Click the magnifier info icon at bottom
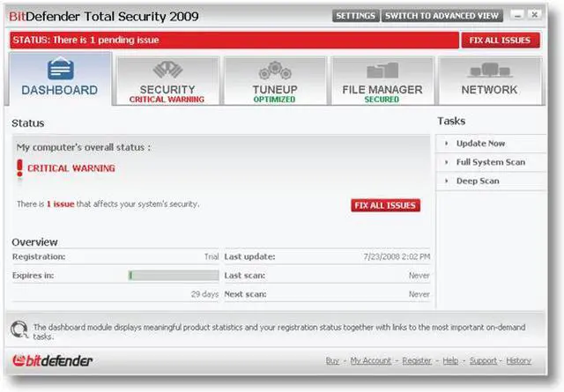The width and height of the screenshot is (564, 392). pyautogui.click(x=19, y=331)
